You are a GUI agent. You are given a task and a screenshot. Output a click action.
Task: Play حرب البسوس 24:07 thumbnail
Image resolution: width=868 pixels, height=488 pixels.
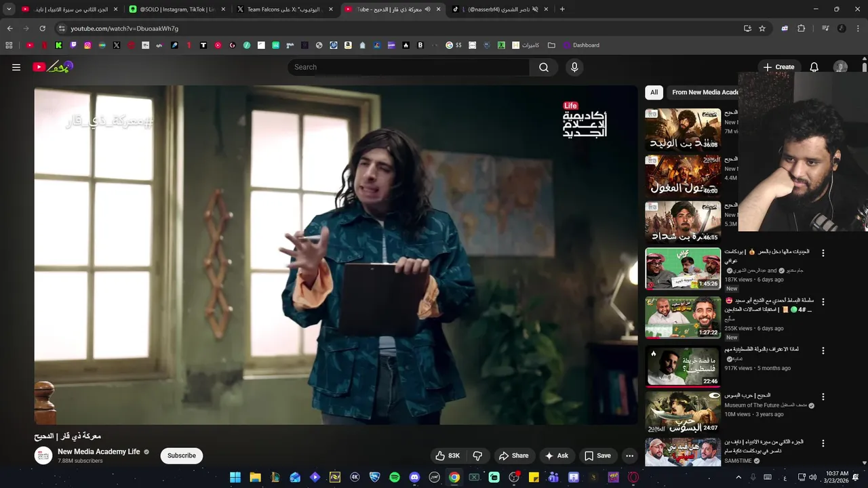click(x=683, y=412)
